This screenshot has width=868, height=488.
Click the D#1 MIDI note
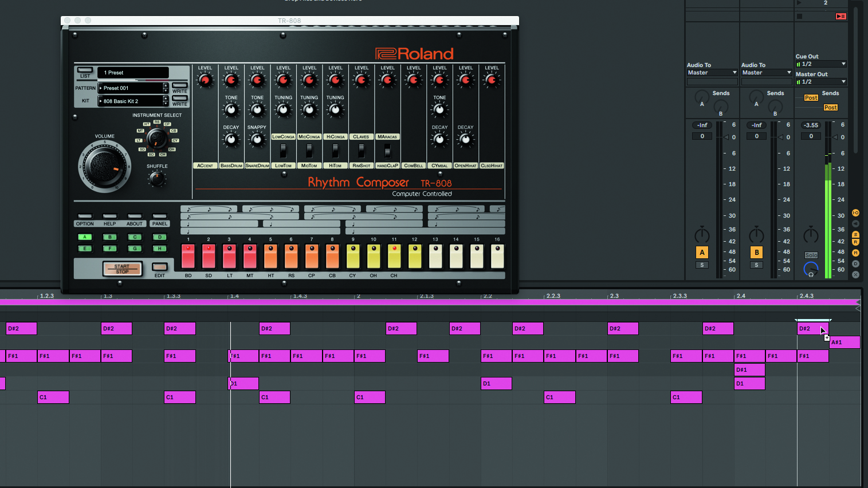[x=749, y=370]
